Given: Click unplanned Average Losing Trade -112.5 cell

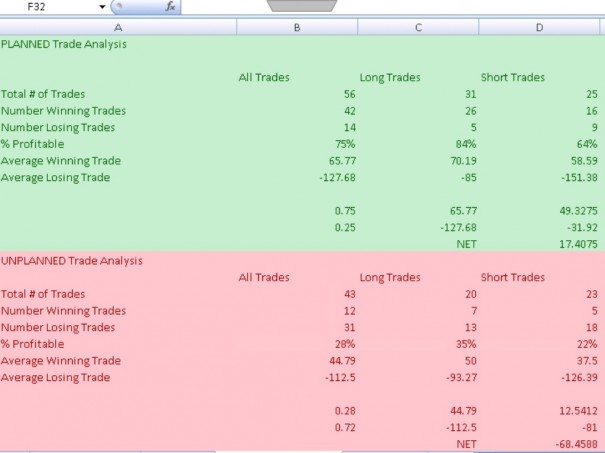Looking at the screenshot, I should click(297, 377).
